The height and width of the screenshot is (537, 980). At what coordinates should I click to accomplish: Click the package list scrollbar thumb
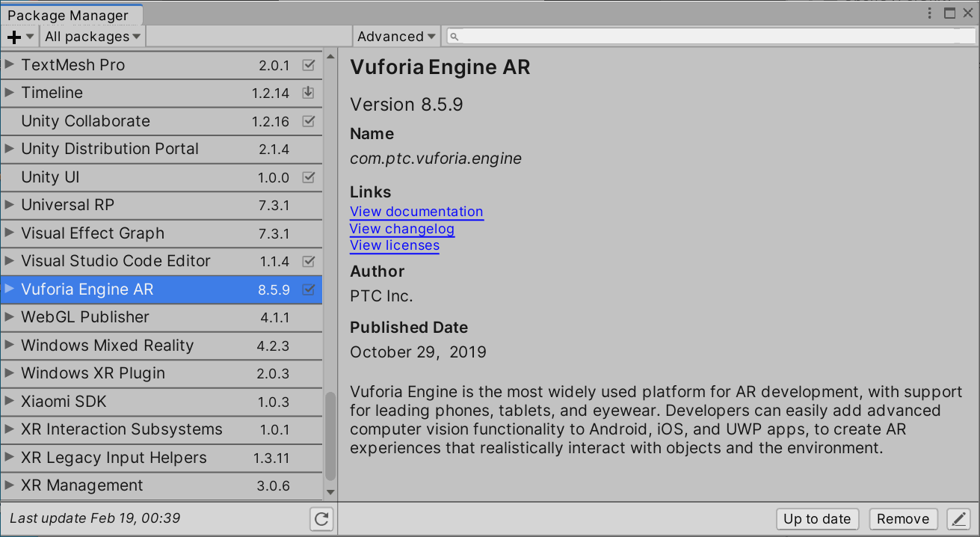330,435
